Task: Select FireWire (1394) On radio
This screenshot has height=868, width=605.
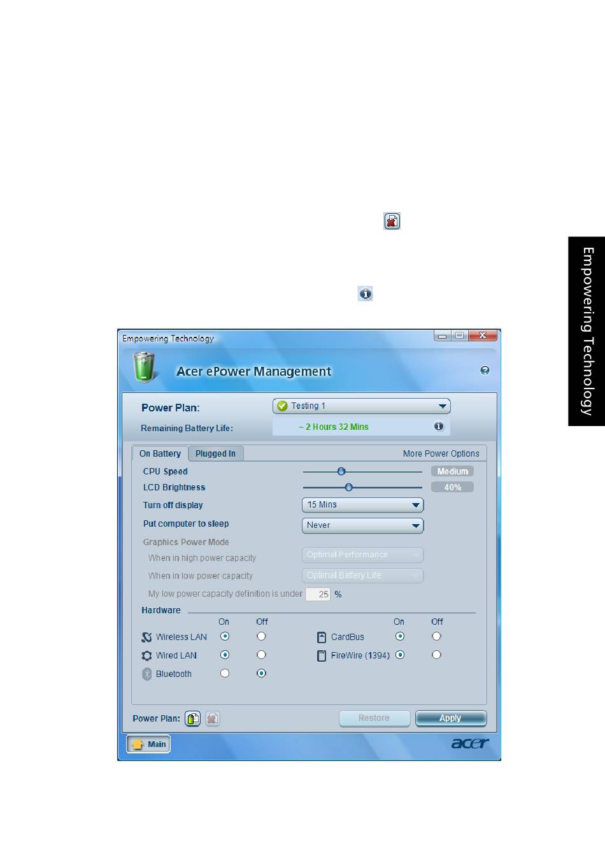Action: (x=400, y=655)
